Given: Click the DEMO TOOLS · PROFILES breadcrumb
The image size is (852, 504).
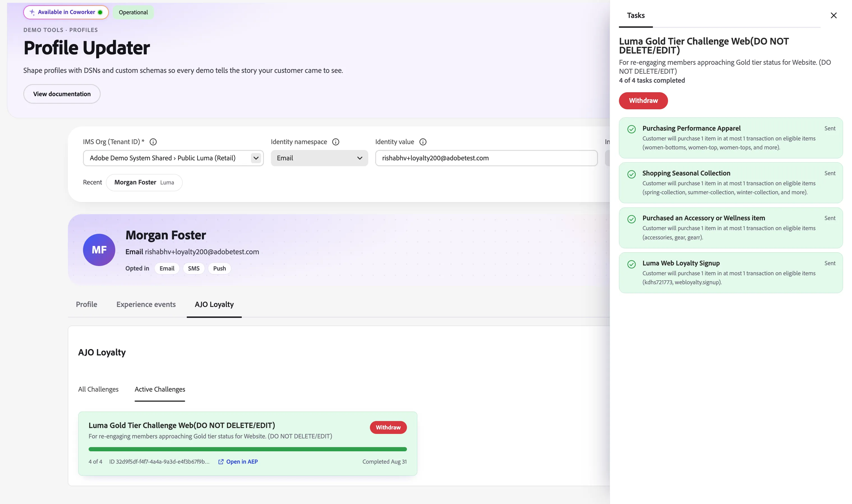Looking at the screenshot, I should click(61, 30).
